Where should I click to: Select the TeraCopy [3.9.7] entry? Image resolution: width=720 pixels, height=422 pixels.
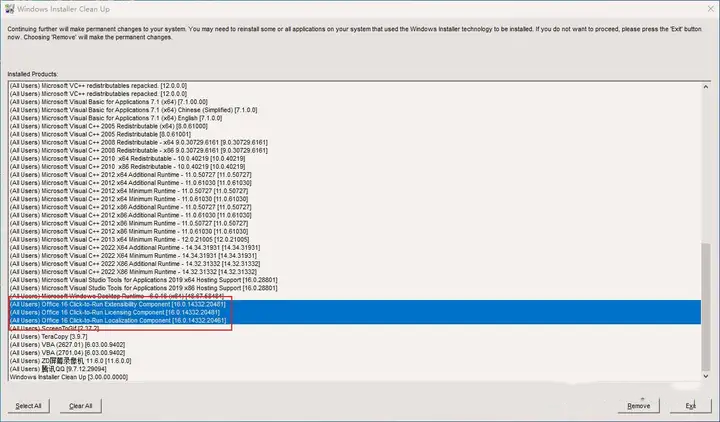point(49,337)
